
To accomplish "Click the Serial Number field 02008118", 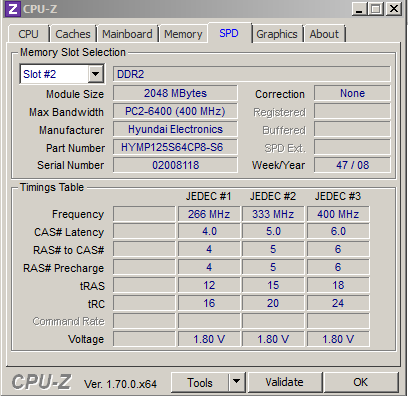I will pyautogui.click(x=175, y=165).
